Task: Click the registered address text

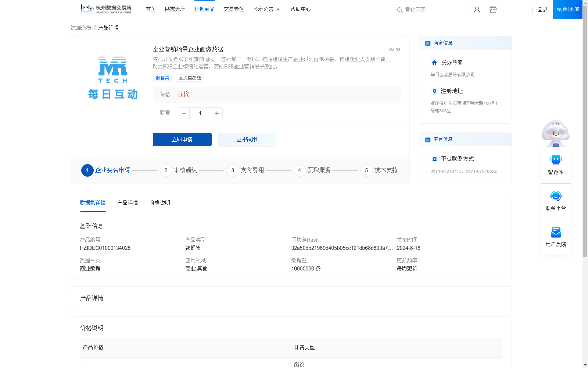Action: tap(464, 107)
